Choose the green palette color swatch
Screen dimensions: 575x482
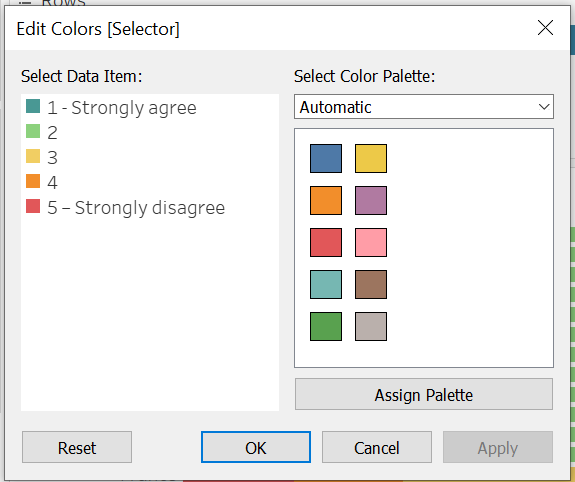click(326, 326)
